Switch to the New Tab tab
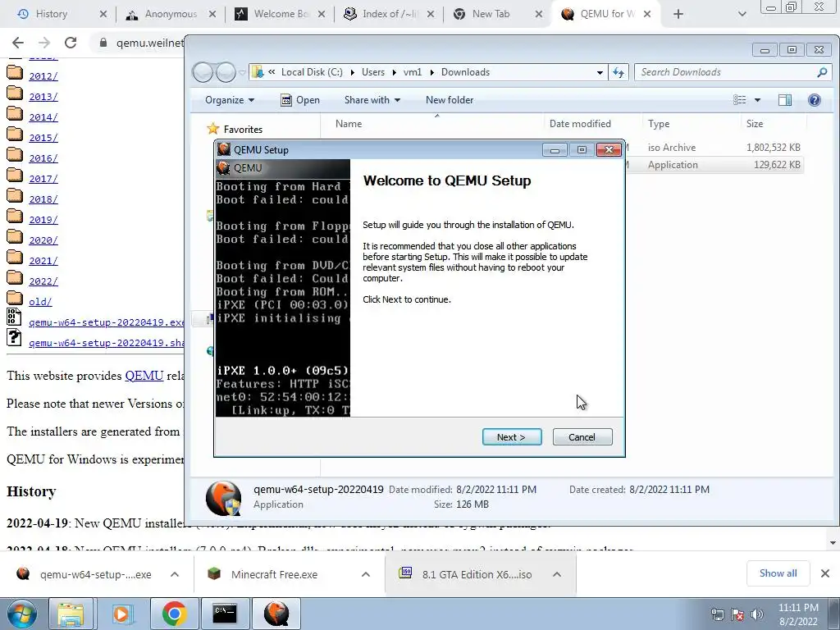The image size is (840, 630). (x=496, y=14)
